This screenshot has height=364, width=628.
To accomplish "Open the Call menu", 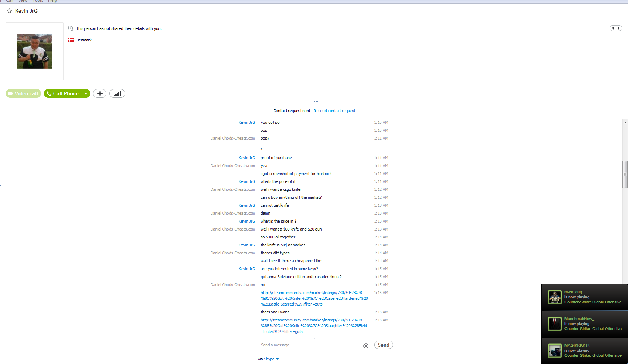I will point(10,1).
